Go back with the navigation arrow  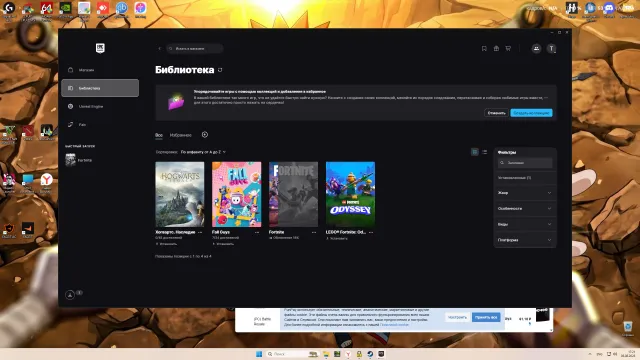point(160,49)
